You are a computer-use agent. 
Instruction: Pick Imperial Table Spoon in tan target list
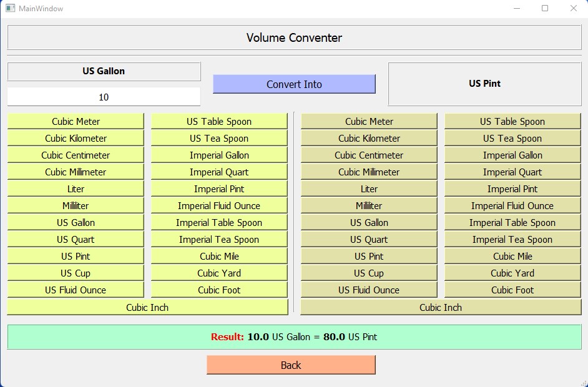(x=512, y=223)
